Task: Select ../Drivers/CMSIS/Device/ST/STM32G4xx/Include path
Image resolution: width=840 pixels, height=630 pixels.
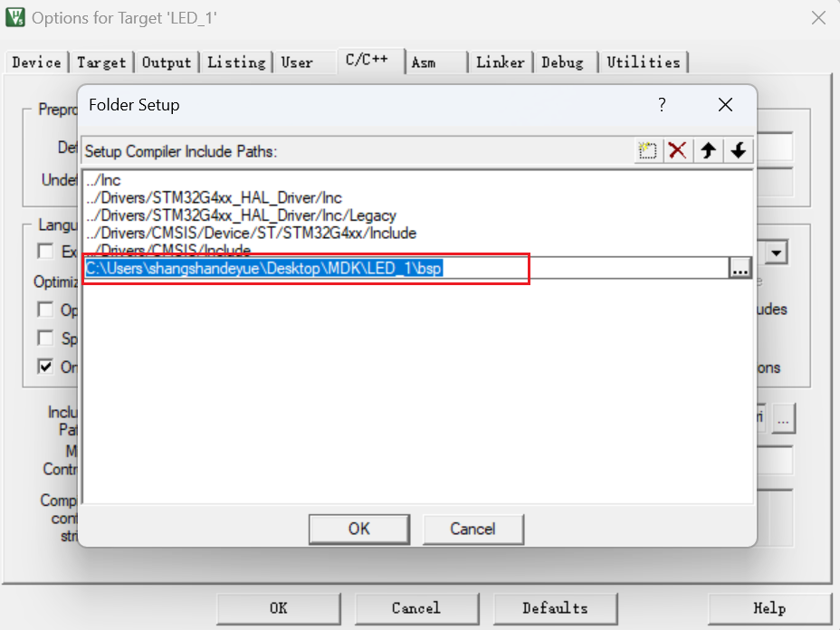Action: coord(252,233)
